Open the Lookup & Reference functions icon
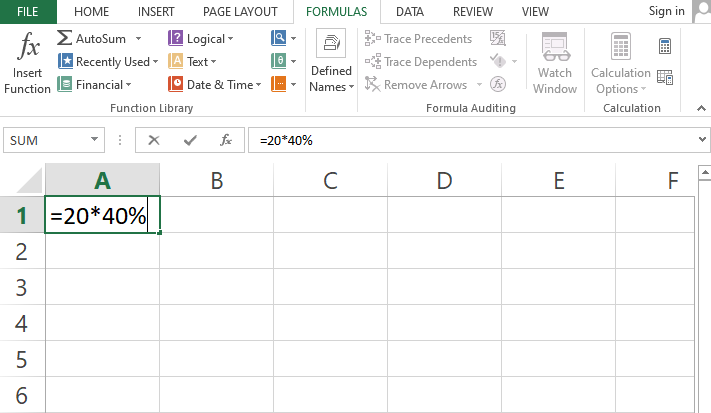The image size is (711, 413). point(279,38)
